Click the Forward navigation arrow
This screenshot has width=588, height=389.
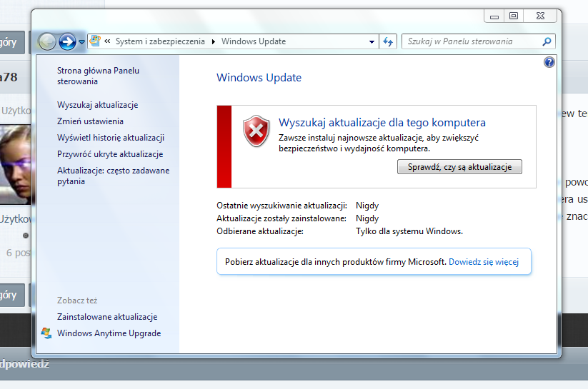click(x=67, y=41)
